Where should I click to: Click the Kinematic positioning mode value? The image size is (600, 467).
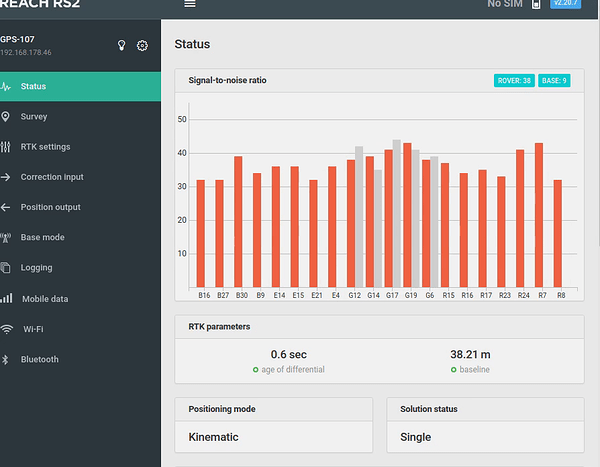click(213, 437)
